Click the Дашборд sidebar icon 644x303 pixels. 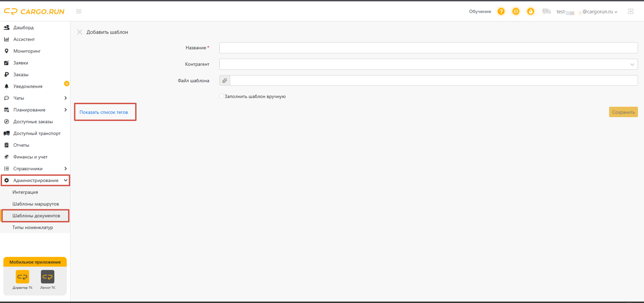pyautogui.click(x=6, y=28)
